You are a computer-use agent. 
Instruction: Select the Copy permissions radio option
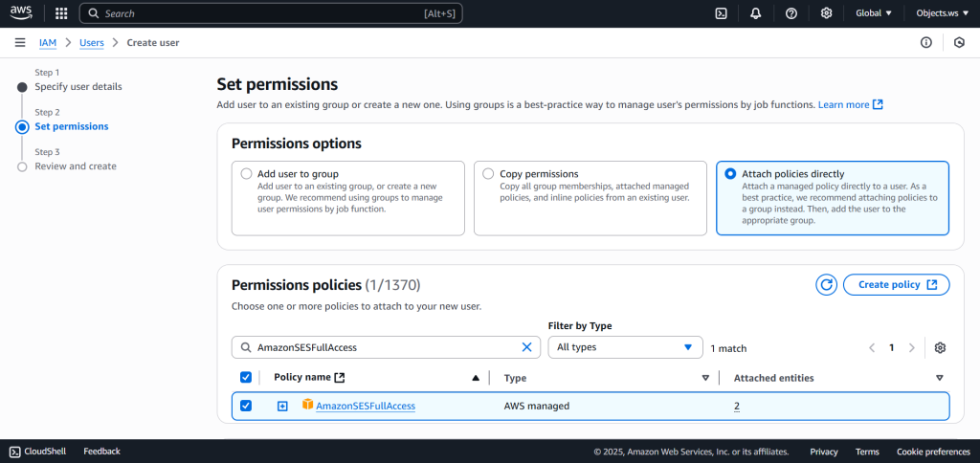click(489, 174)
